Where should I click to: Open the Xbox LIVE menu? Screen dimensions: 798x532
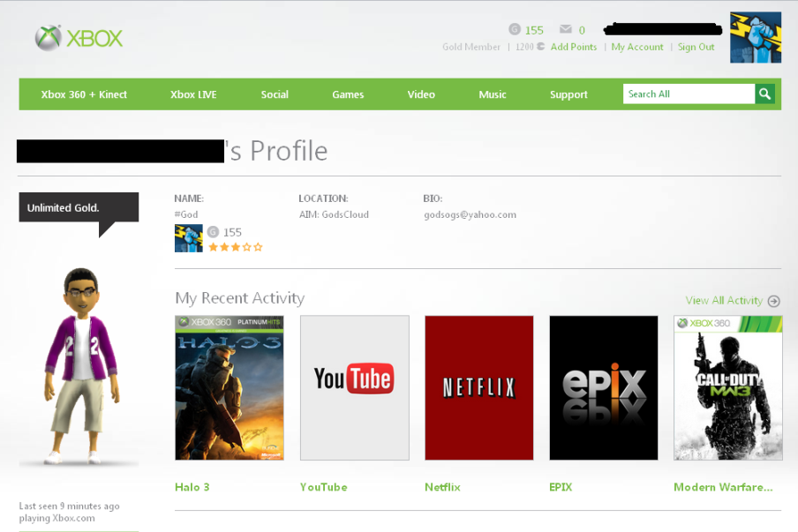coord(193,94)
